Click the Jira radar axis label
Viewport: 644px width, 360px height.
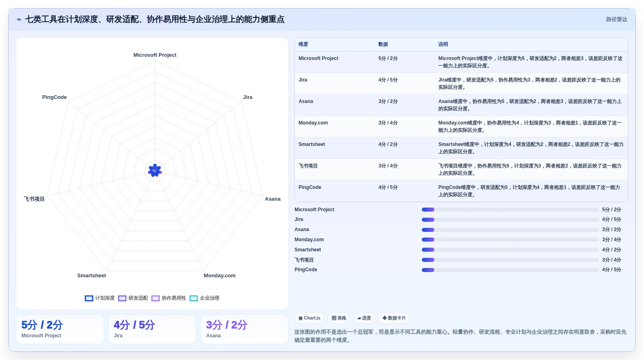[x=248, y=97]
